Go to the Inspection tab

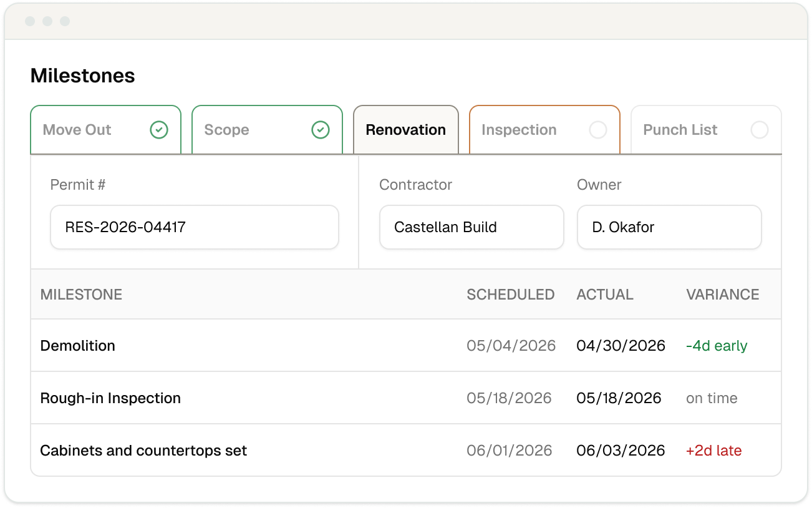pyautogui.click(x=544, y=130)
